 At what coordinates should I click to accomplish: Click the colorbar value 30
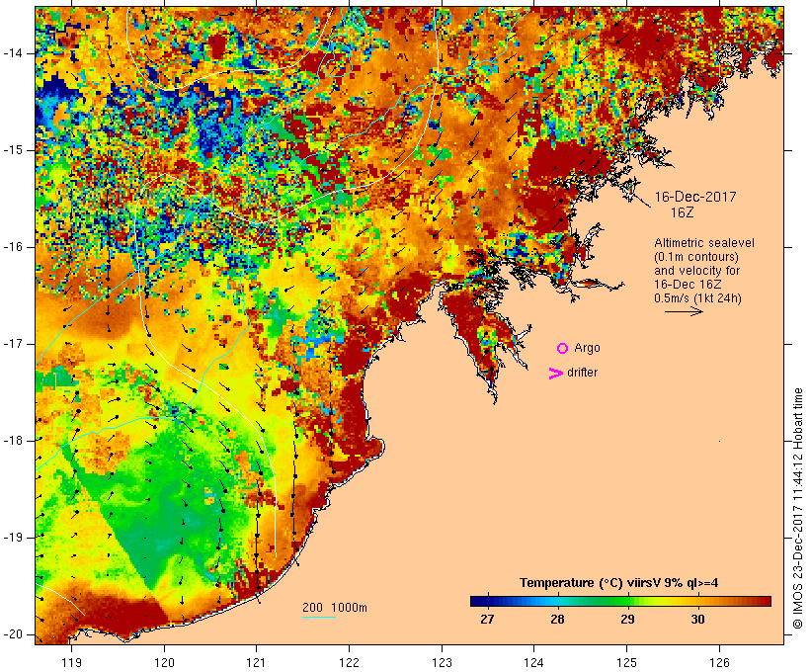click(x=698, y=620)
